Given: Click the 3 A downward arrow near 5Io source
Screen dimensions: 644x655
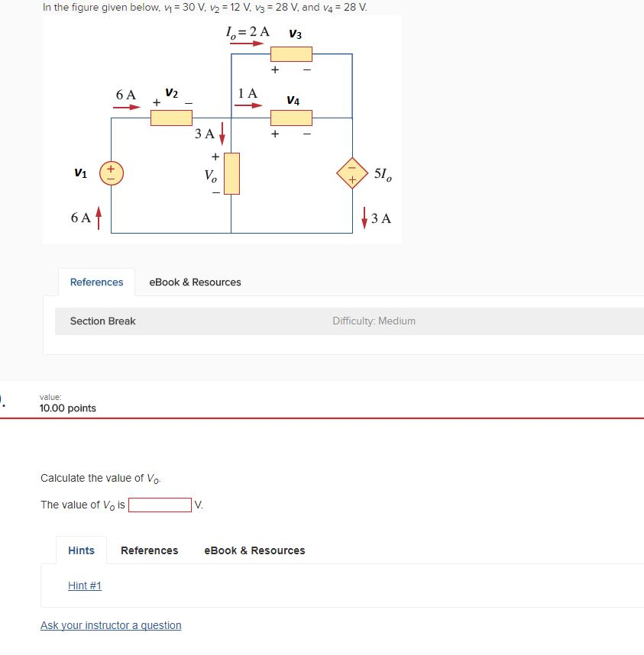Looking at the screenshot, I should click(365, 218).
